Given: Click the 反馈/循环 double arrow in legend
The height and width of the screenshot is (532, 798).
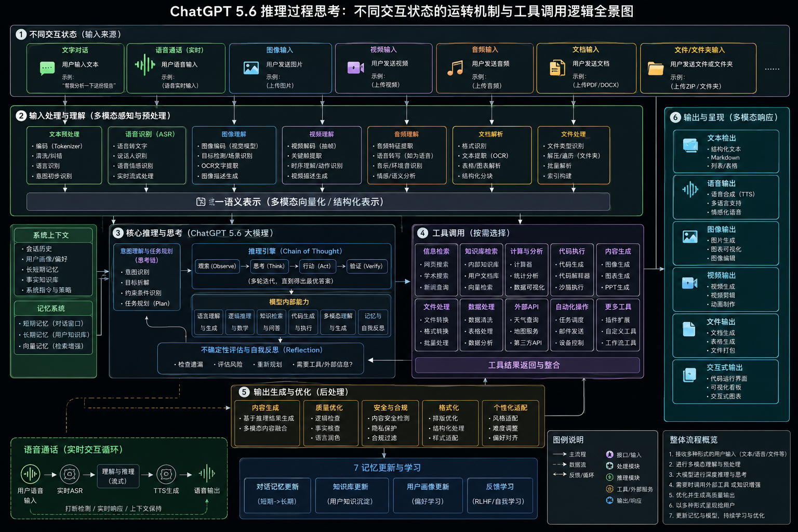Looking at the screenshot, I should [560, 474].
